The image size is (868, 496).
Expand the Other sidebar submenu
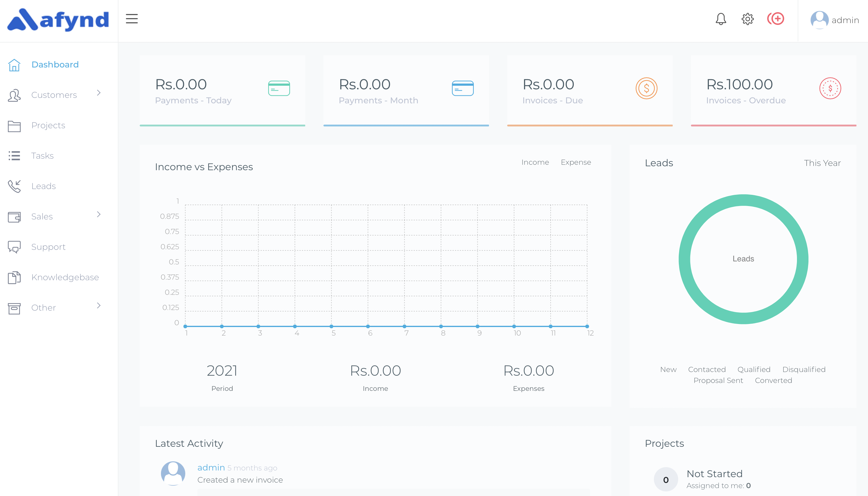click(x=98, y=305)
